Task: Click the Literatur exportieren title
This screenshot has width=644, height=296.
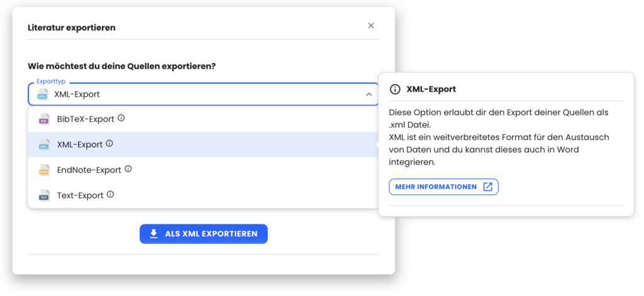Action: [72, 28]
